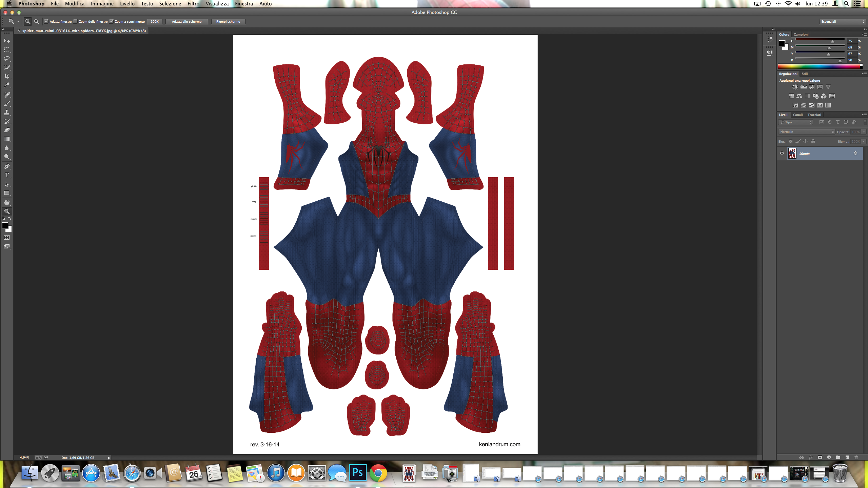Open the Filtro menu
This screenshot has width=868, height=488.
193,4
